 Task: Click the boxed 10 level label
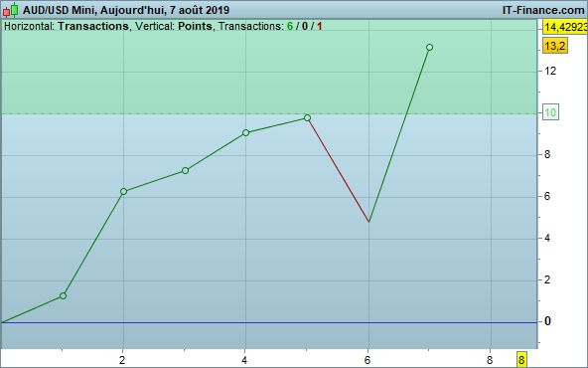tap(550, 112)
